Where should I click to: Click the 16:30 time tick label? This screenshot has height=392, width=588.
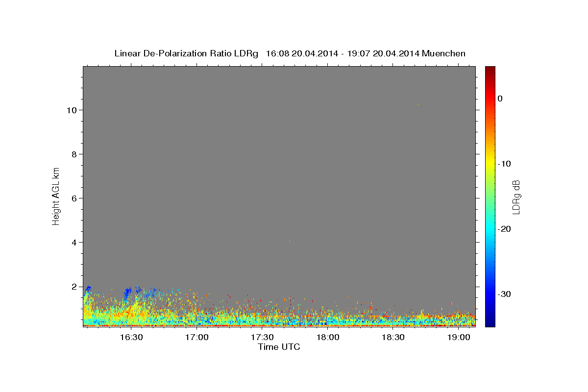pyautogui.click(x=131, y=338)
